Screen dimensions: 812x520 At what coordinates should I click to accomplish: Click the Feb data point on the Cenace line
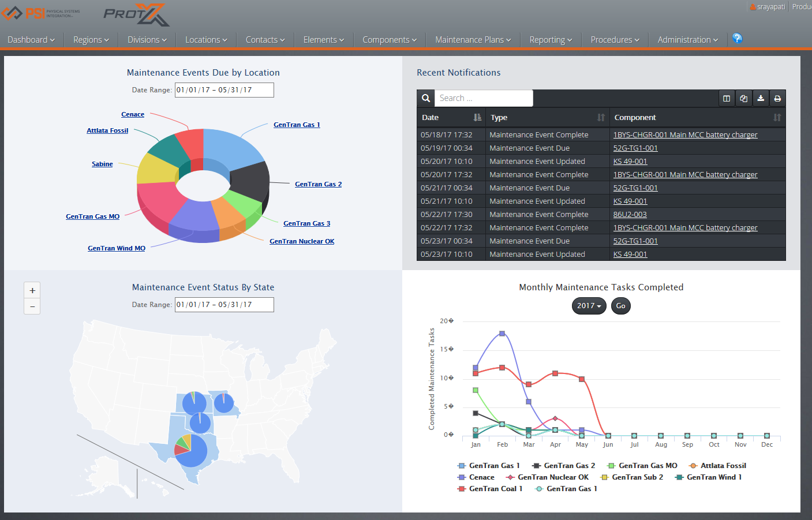[x=502, y=334]
